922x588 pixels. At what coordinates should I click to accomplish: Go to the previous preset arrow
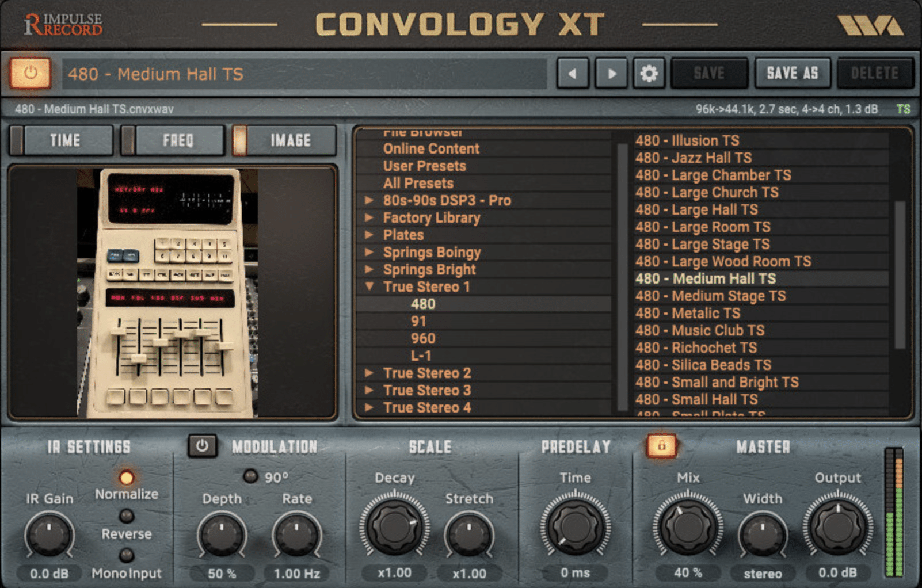point(573,73)
